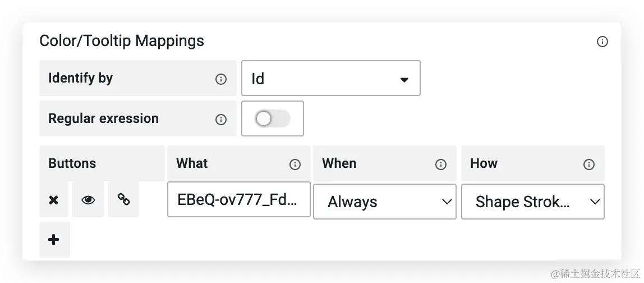Click the How column header label
This screenshot has height=283, width=644.
click(x=484, y=163)
